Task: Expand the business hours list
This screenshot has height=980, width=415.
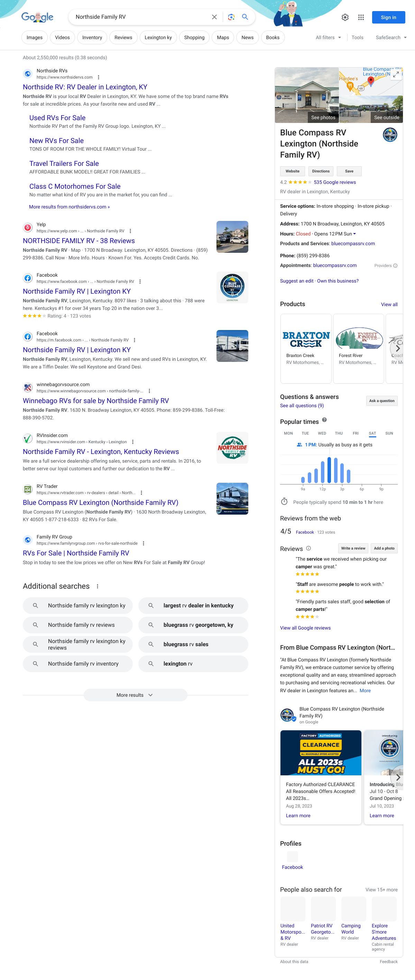Action: pos(354,234)
